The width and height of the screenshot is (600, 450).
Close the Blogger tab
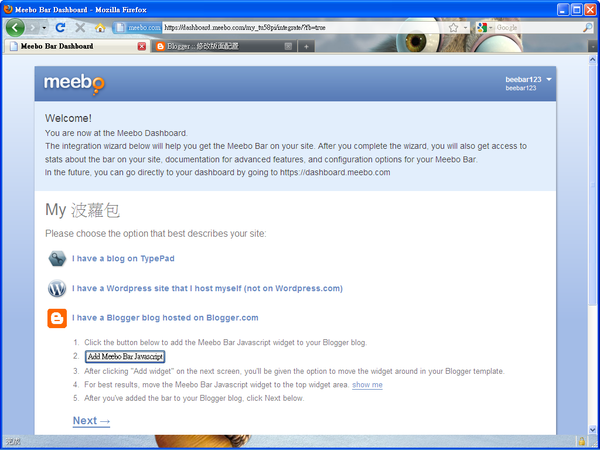[x=288, y=46]
